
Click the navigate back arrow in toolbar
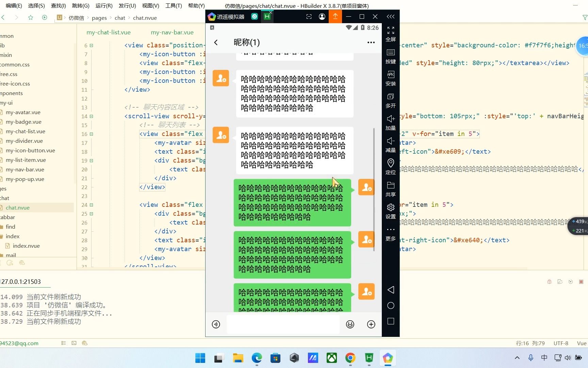tap(3, 17)
